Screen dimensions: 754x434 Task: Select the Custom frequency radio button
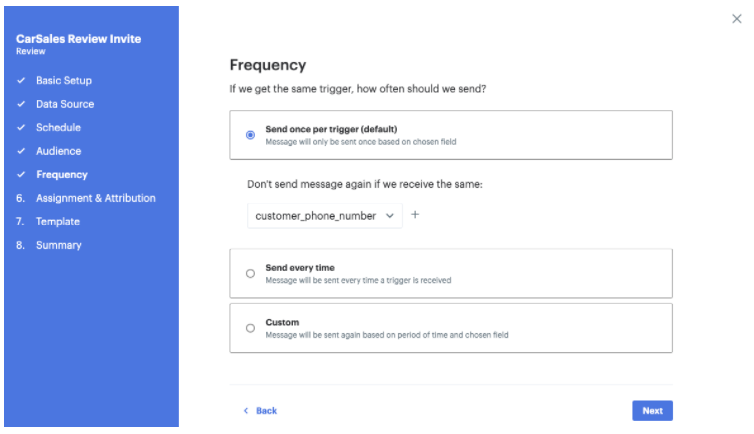pyautogui.click(x=250, y=328)
